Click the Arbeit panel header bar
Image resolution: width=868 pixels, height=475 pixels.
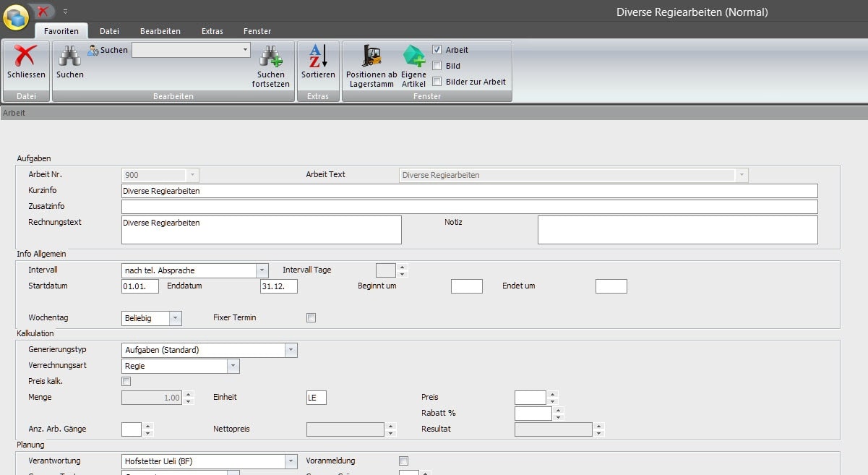pyautogui.click(x=434, y=114)
